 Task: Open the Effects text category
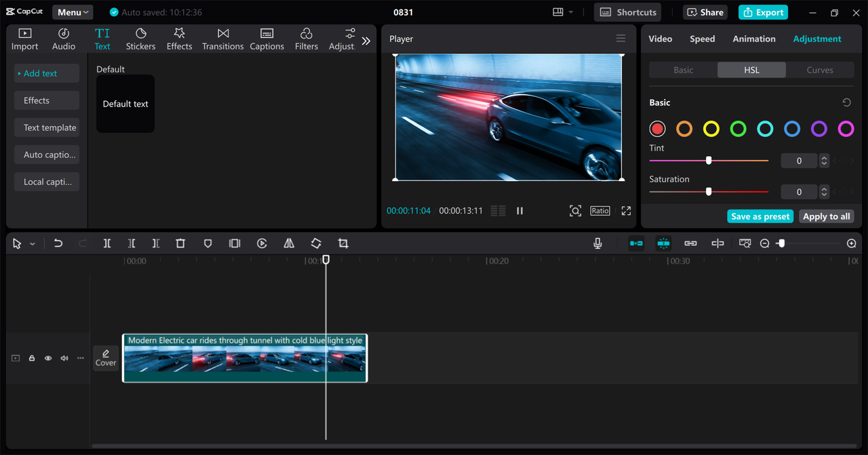pyautogui.click(x=47, y=100)
